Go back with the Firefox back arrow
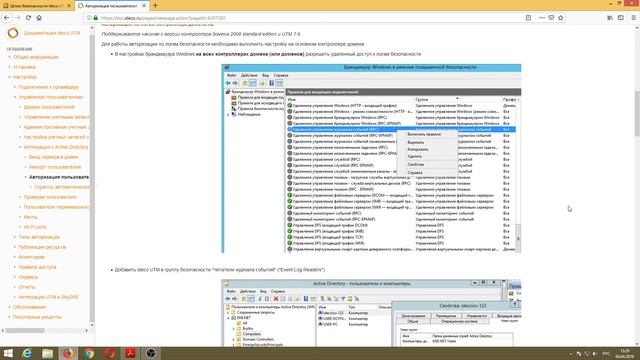This screenshot has height=360, width=640. pyautogui.click(x=7, y=18)
